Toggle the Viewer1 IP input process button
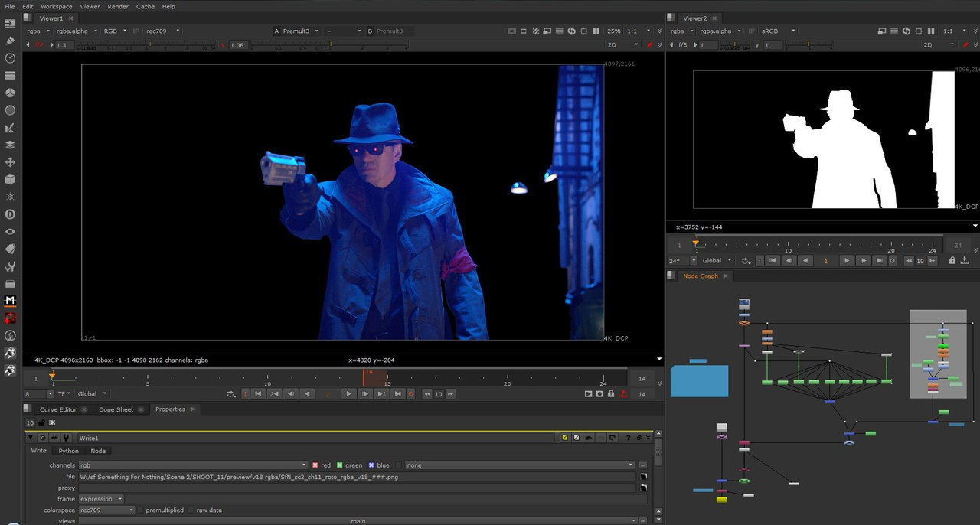The image size is (980, 525). [x=136, y=31]
